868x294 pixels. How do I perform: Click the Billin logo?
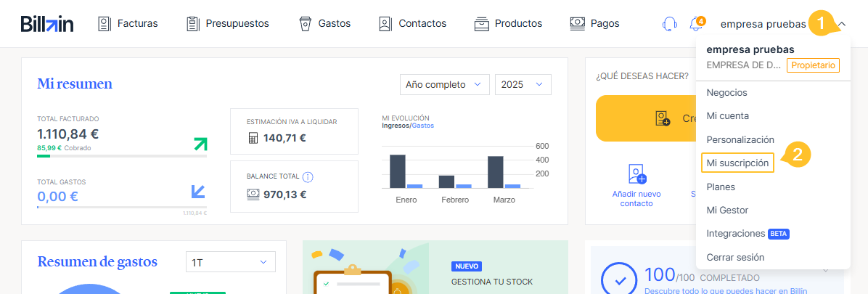point(47,24)
